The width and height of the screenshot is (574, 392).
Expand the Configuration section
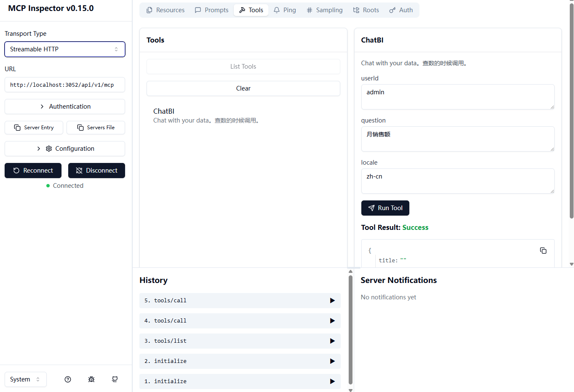[x=65, y=149]
